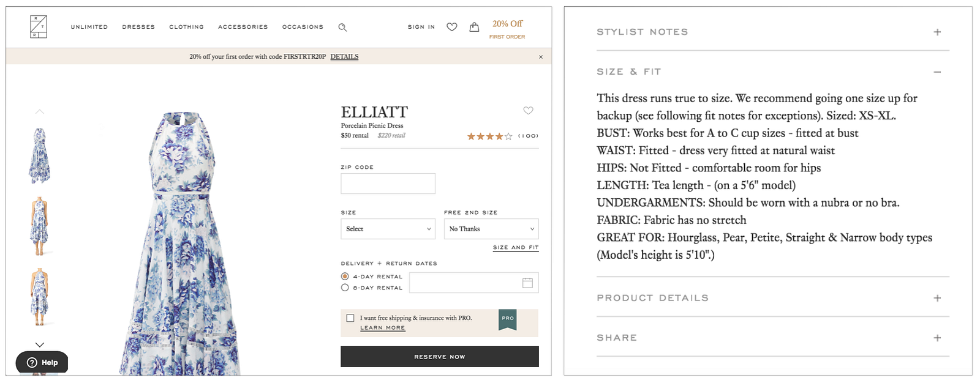Open the shopping bag icon
This screenshot has width=980, height=383.
tap(474, 27)
